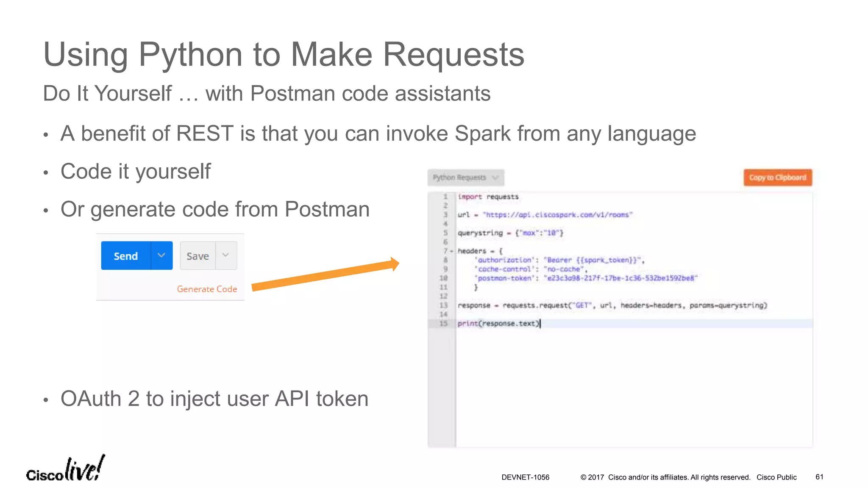This screenshot has height=488, width=868.
Task: Place the cursor in the querystring code line
Action: tap(510, 233)
